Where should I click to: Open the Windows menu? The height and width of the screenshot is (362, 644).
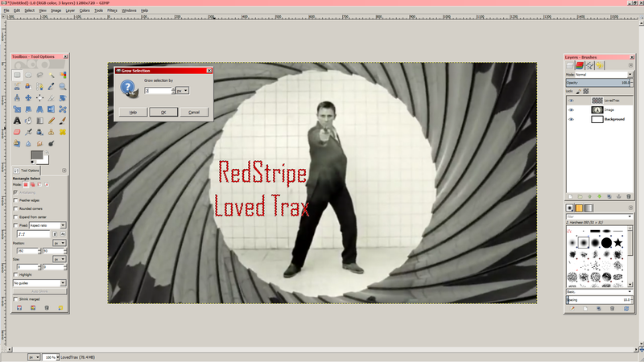129,10
